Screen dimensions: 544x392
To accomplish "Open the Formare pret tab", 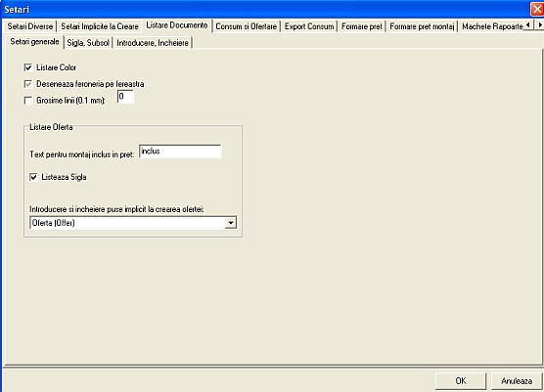I will click(x=361, y=26).
